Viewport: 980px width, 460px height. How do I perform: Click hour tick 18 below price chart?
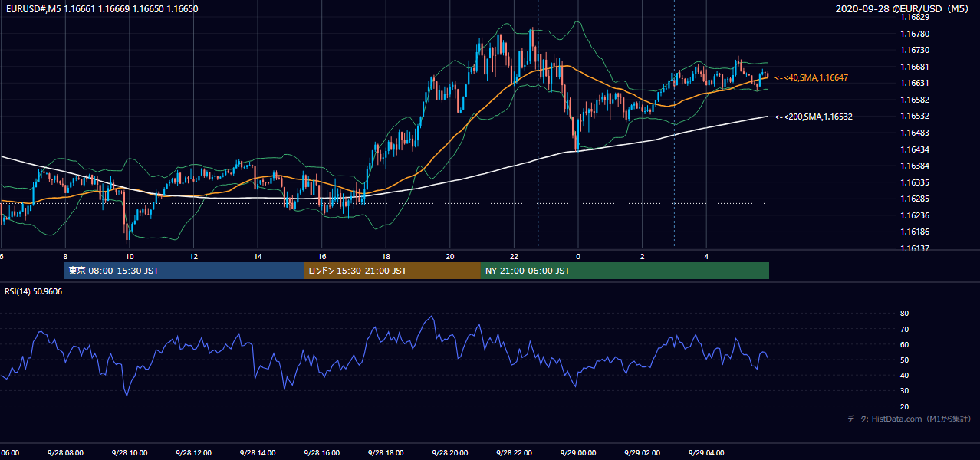(386, 256)
